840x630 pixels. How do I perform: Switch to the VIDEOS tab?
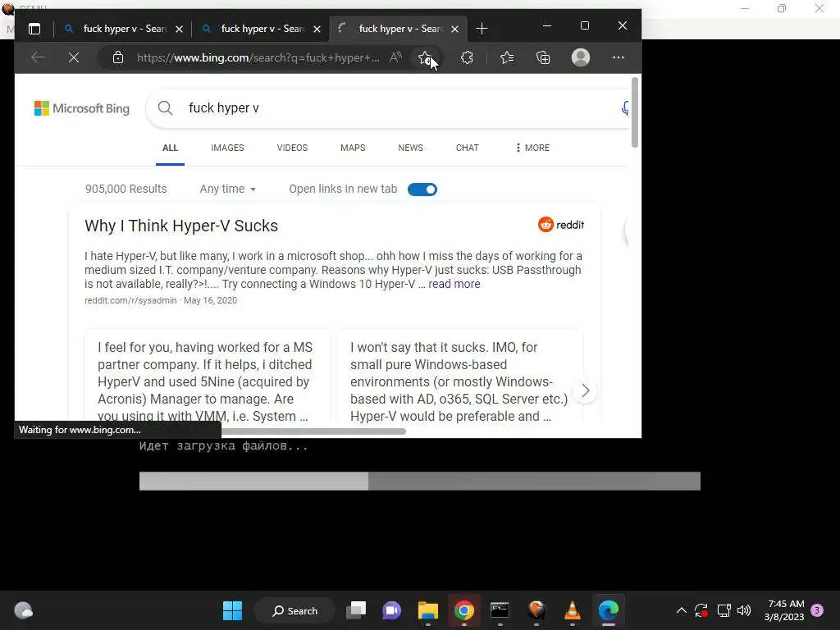[292, 148]
